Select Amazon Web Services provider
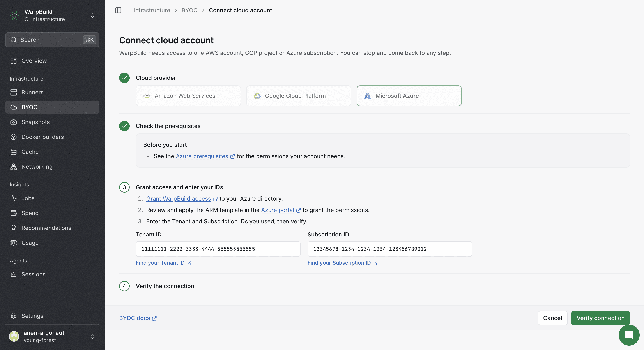 click(x=188, y=96)
